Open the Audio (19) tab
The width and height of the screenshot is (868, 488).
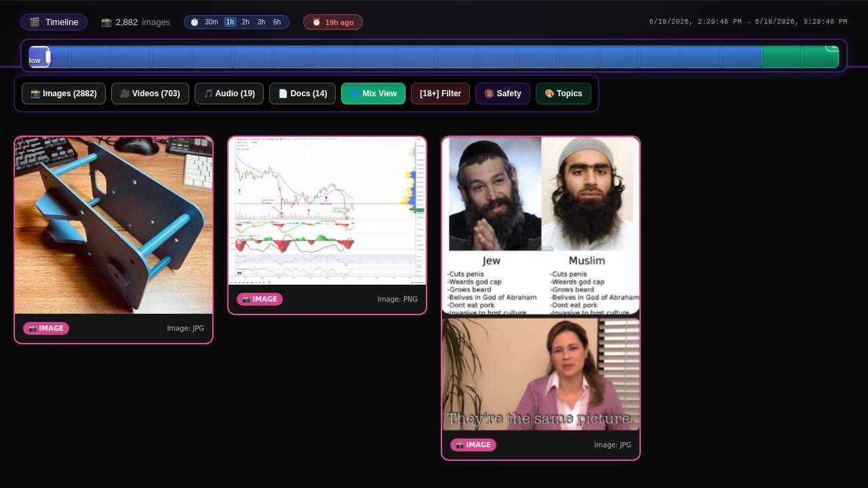229,94
